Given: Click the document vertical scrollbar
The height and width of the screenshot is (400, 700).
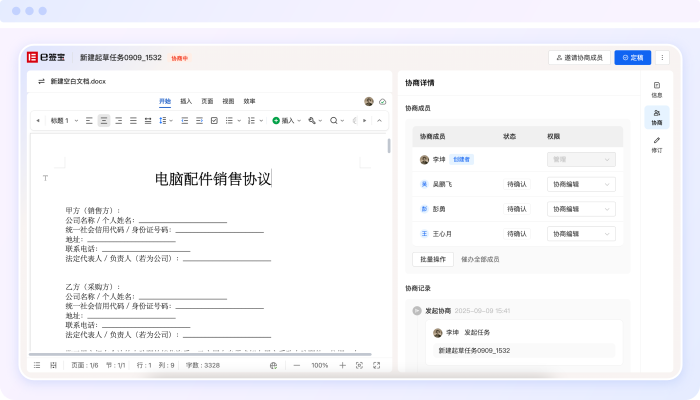Looking at the screenshot, I should coord(389,147).
